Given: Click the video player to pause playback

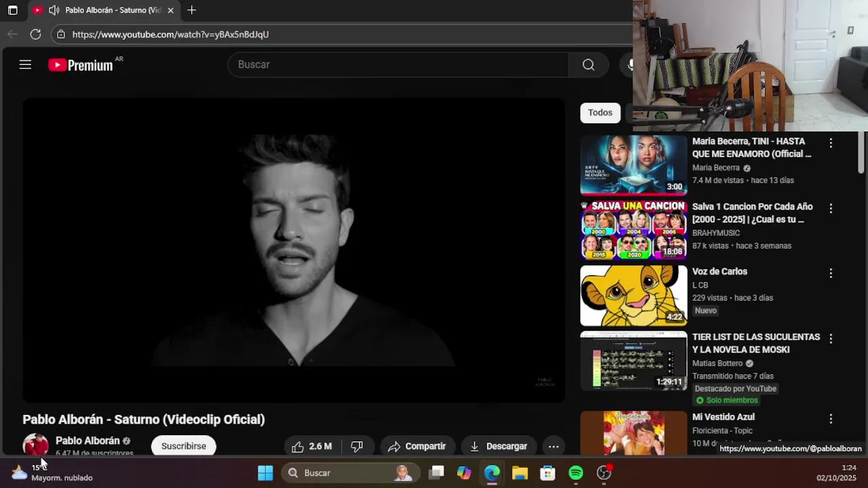Looking at the screenshot, I should coord(294,251).
